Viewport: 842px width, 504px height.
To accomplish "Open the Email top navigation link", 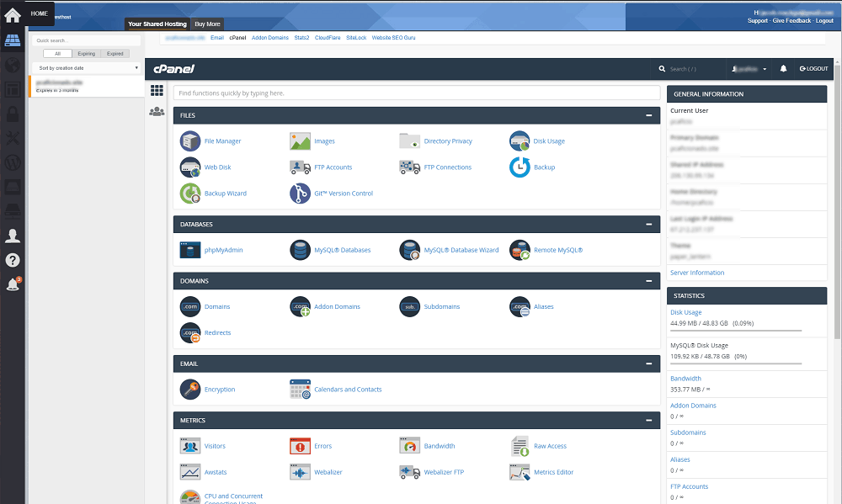I will click(x=217, y=38).
